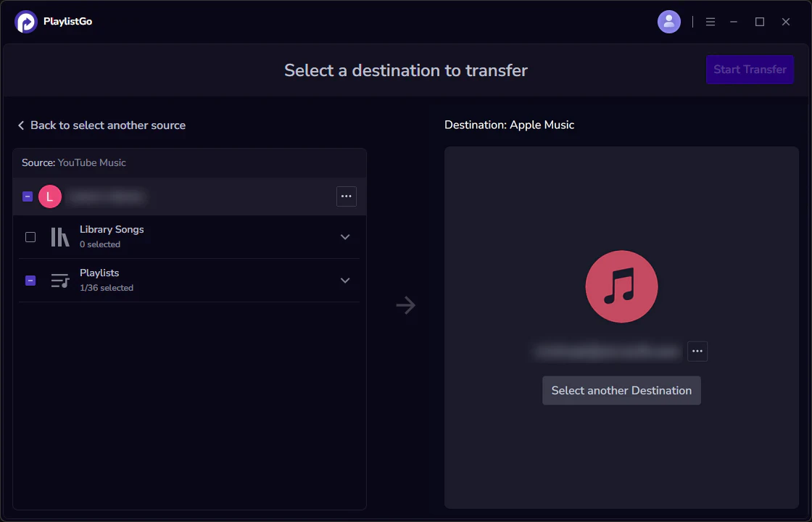Minimize the PlaylistGo window
Image resolution: width=812 pixels, height=522 pixels.
click(x=734, y=22)
